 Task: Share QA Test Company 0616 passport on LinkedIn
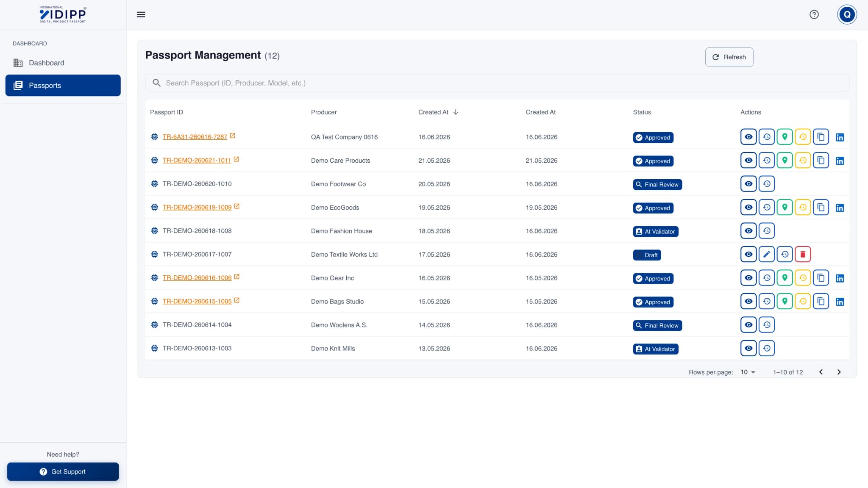click(840, 137)
